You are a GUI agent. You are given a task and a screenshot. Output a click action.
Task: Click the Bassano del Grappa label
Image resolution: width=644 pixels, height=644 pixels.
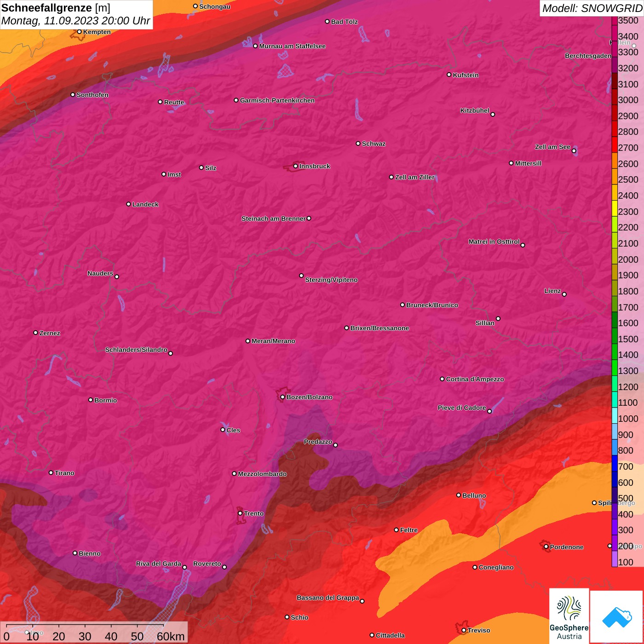[328, 598]
